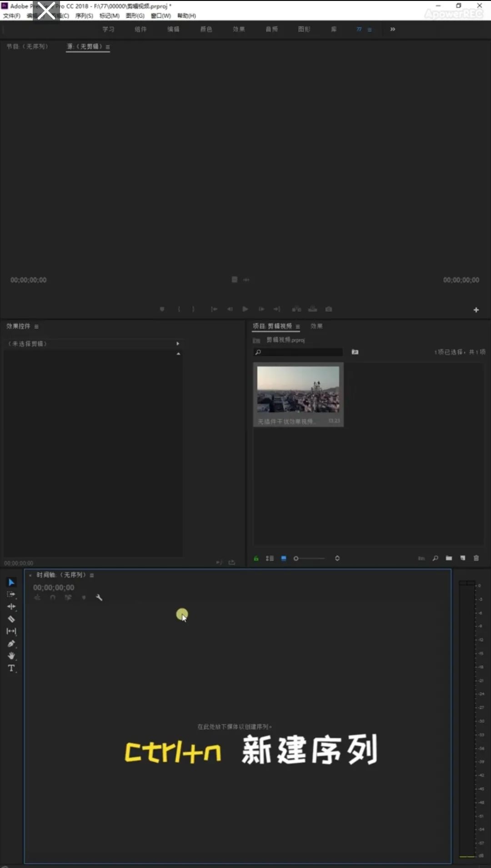This screenshot has height=868, width=491.
Task: Select the Razor tool
Action: pos(11,619)
